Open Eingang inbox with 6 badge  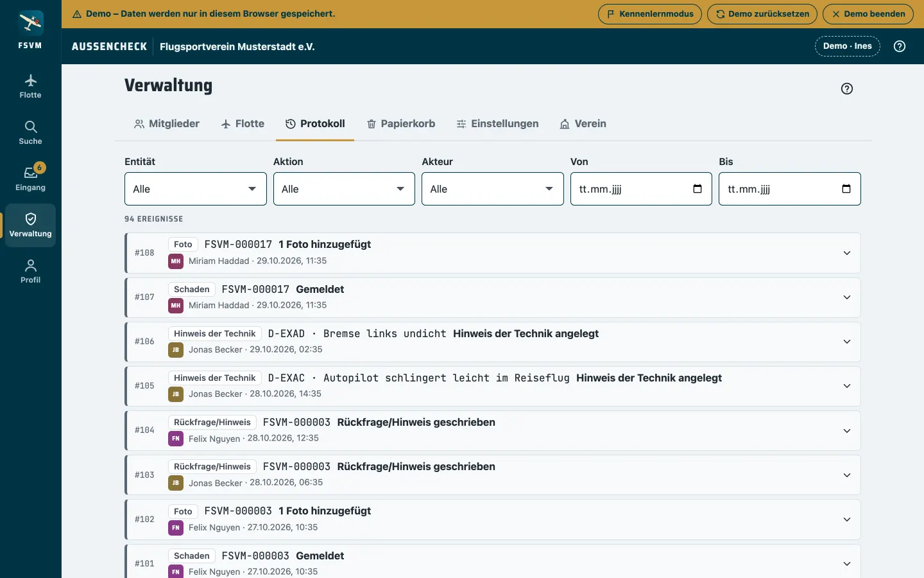coord(30,179)
